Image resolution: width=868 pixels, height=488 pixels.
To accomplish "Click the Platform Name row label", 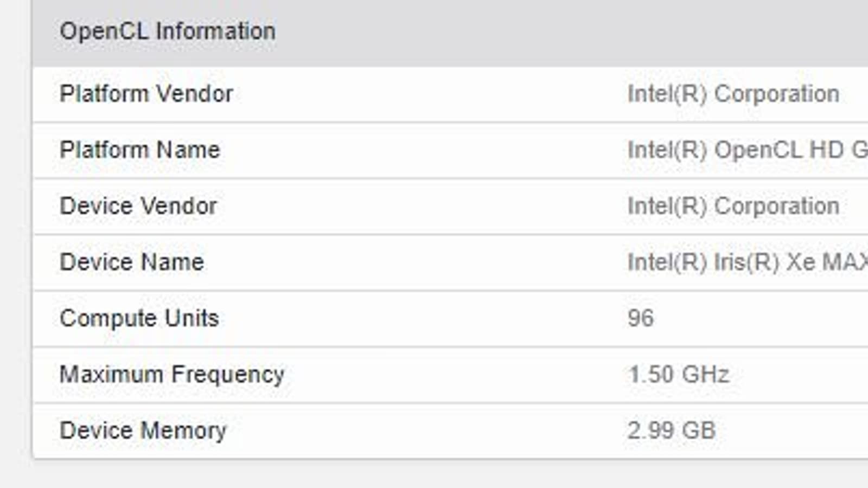I will [x=140, y=150].
